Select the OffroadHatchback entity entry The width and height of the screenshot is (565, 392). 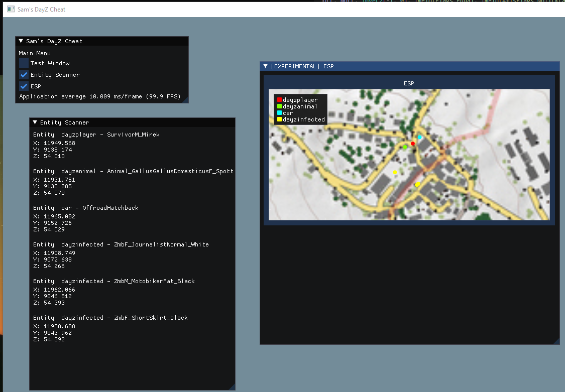click(x=85, y=207)
